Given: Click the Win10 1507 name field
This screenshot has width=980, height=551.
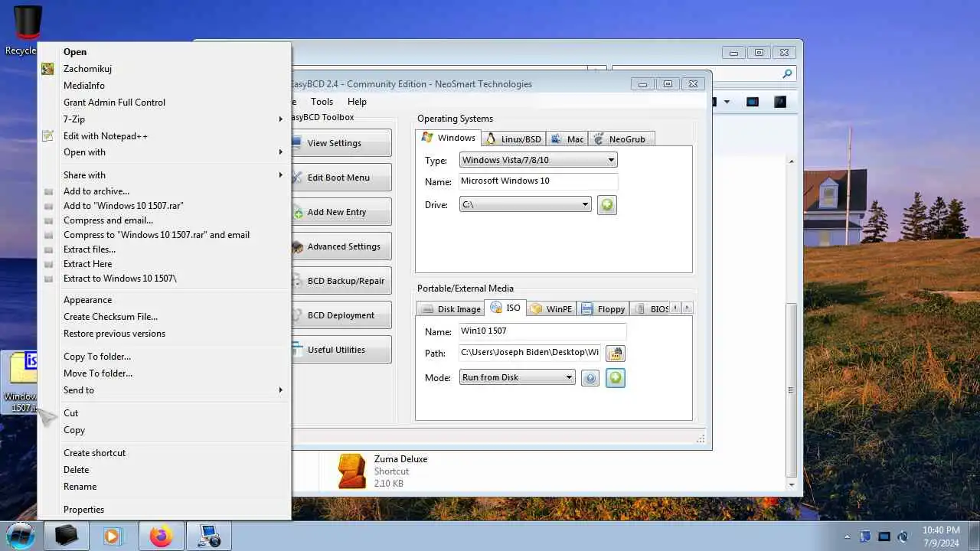Looking at the screenshot, I should tap(542, 331).
